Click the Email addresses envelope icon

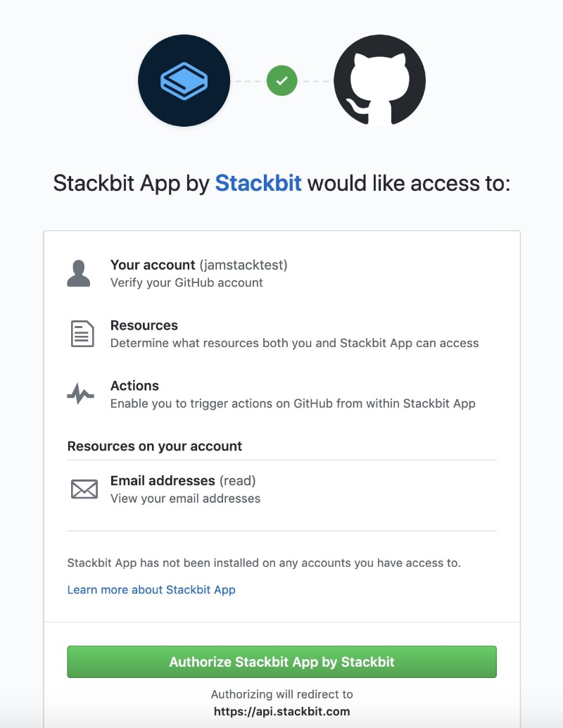(x=84, y=488)
